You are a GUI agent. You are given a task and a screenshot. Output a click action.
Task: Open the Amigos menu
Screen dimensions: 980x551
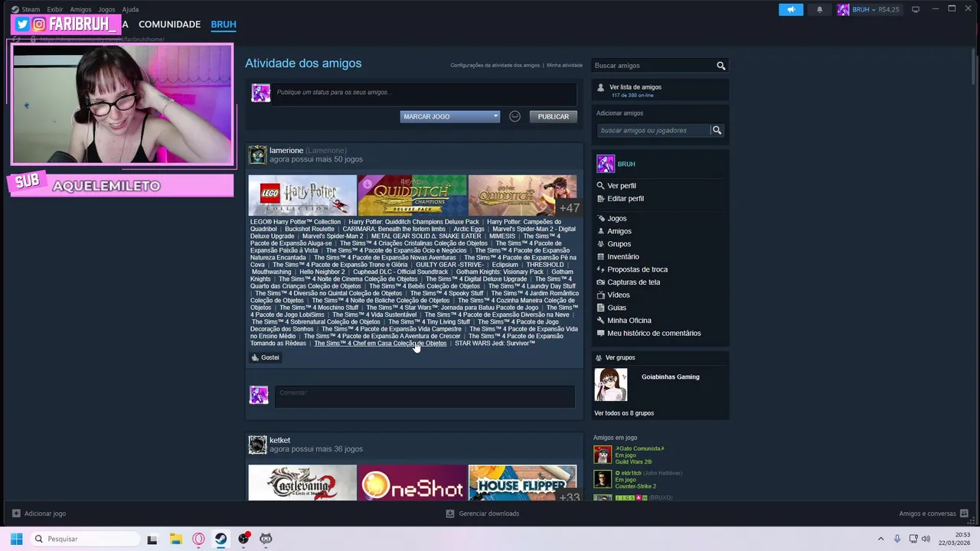(80, 10)
